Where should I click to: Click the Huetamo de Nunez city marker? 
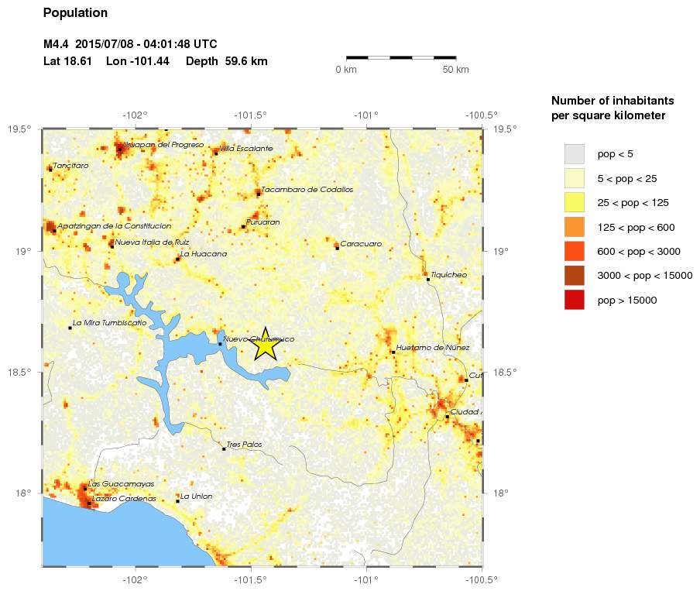(x=393, y=352)
